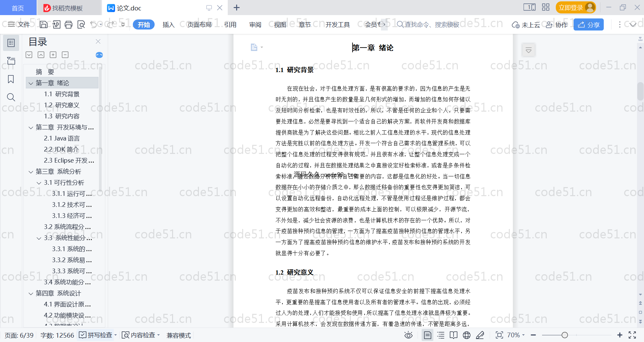Open the chapter navigation sidebar icon
The height and width of the screenshot is (342, 644).
[x=11, y=61]
